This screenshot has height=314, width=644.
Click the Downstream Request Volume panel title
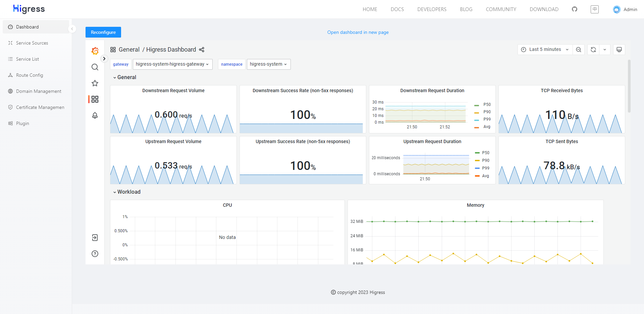[x=173, y=91]
